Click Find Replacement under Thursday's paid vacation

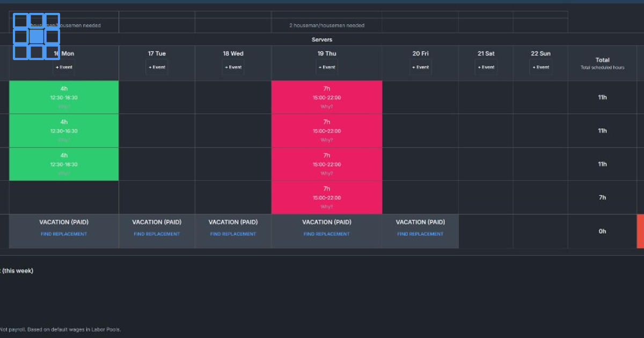[x=326, y=234]
